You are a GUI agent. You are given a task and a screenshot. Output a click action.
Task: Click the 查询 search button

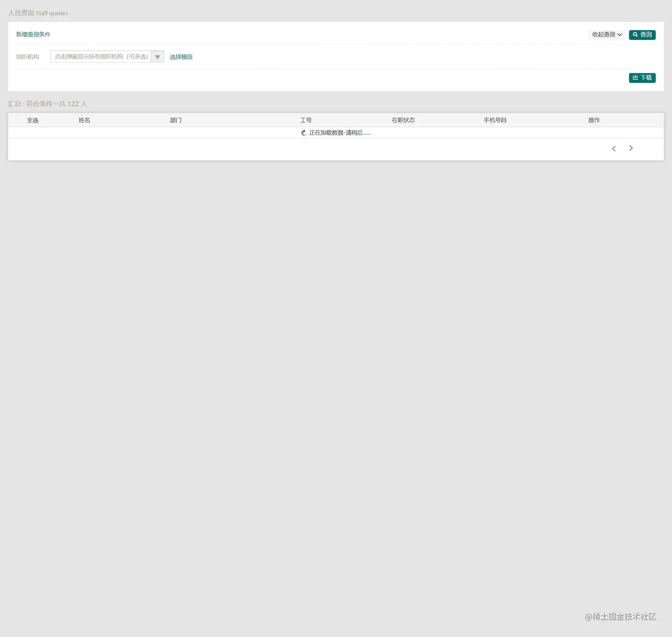tap(642, 35)
